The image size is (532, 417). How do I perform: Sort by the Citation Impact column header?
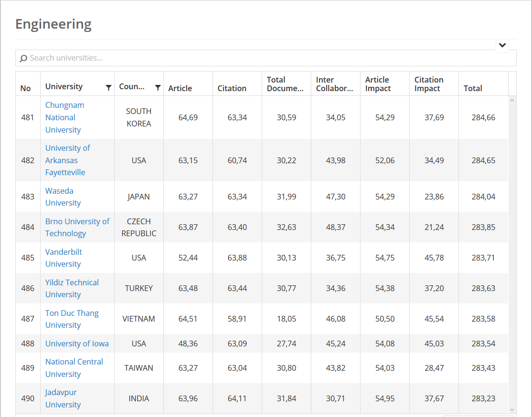429,84
